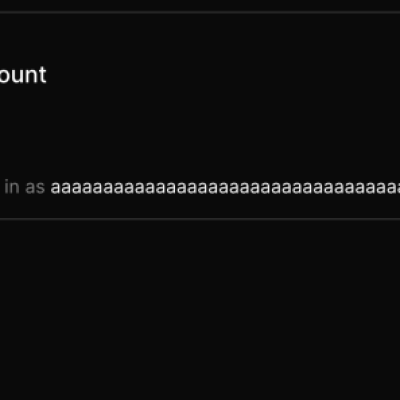Click the gray word "as" label

[35, 187]
